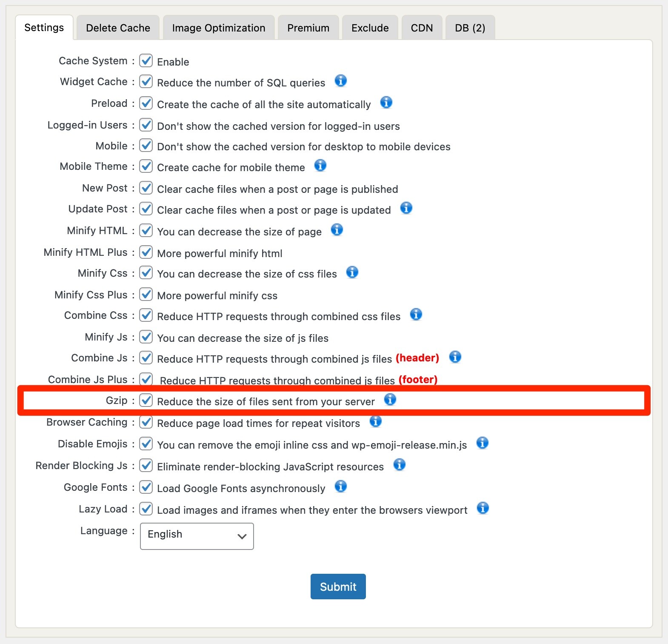
Task: Uncheck the Minify Css checkbox
Action: (x=146, y=272)
